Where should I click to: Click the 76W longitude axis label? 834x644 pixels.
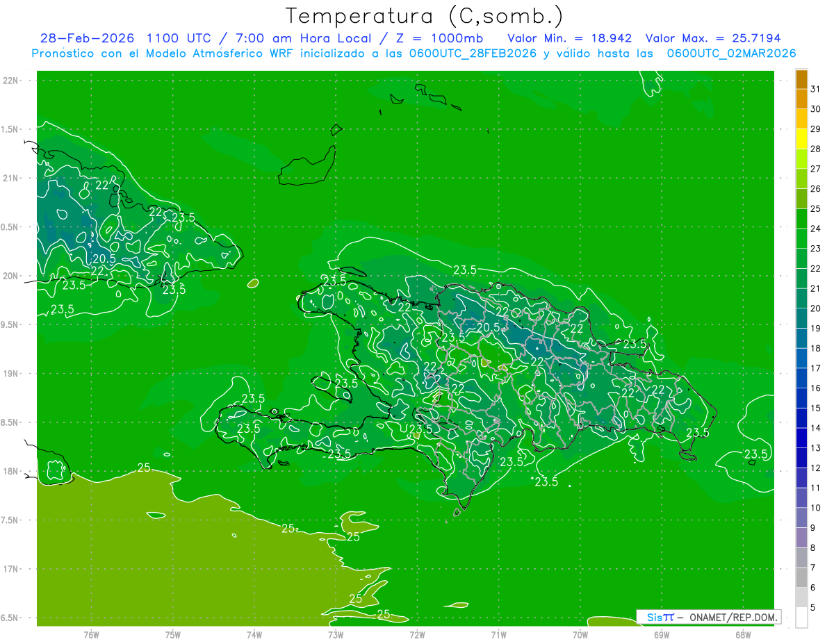coord(91,634)
